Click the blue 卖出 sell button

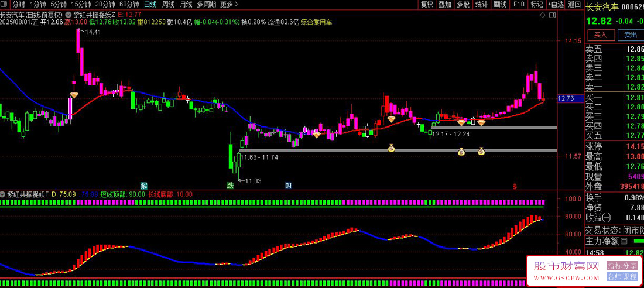(x=631, y=35)
